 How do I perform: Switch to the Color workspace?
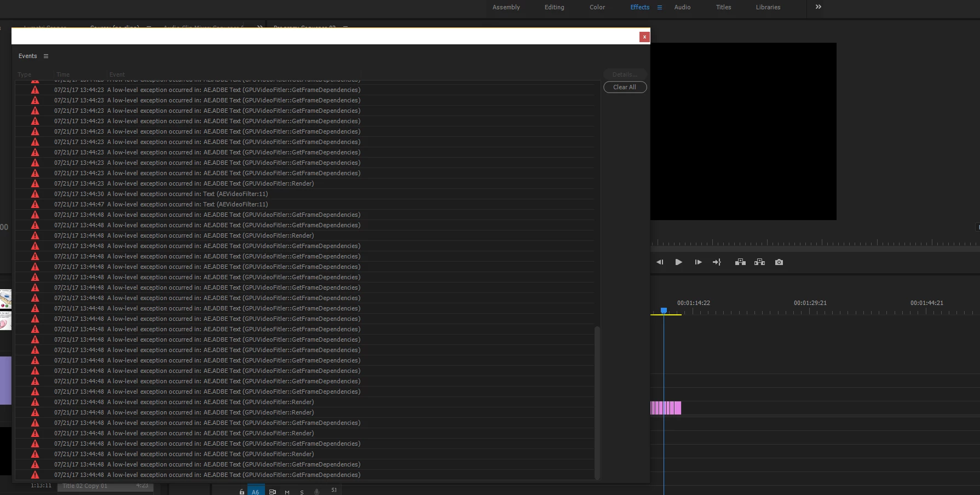click(597, 7)
